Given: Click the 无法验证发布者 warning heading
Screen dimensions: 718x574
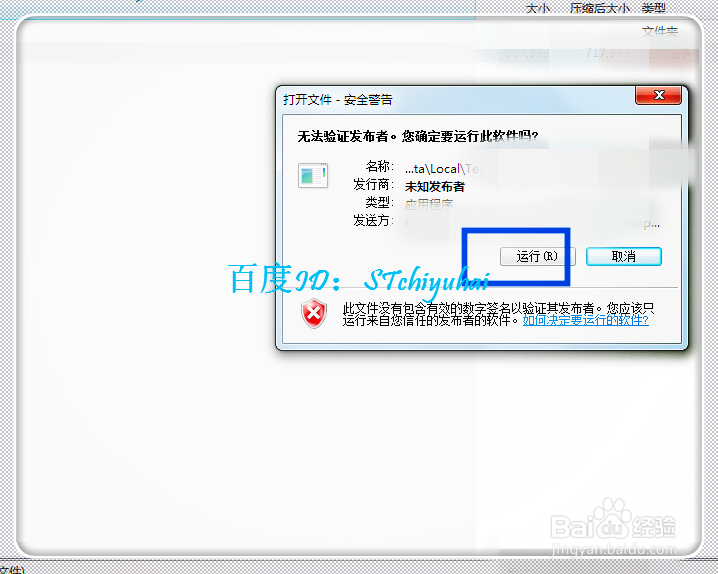Looking at the screenshot, I should (418, 136).
